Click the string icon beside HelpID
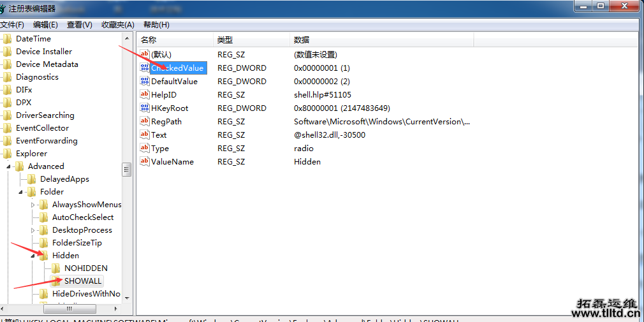 (145, 95)
